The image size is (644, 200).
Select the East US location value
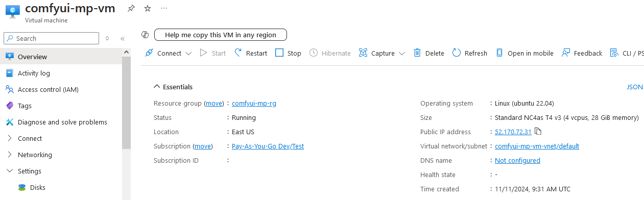point(243,132)
